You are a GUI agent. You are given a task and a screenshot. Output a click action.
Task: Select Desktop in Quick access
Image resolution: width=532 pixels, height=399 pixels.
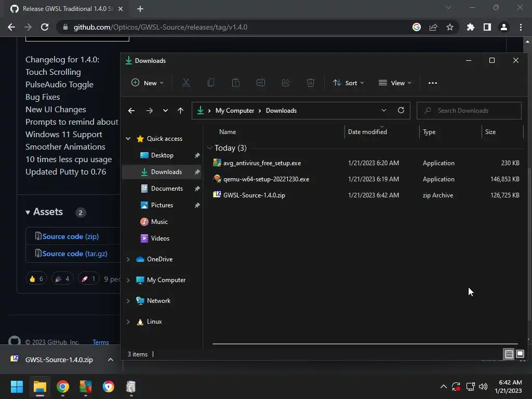point(162,155)
